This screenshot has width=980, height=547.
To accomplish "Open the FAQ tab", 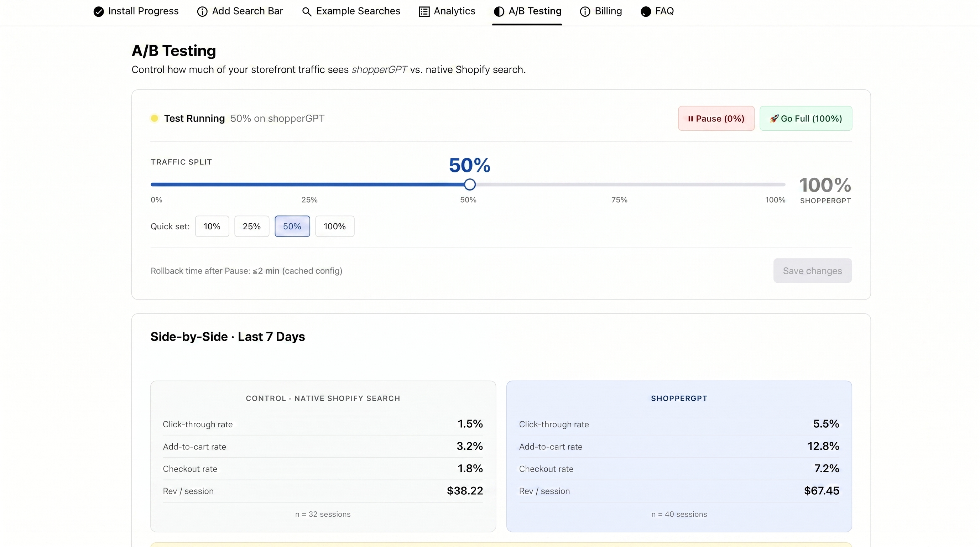I will pyautogui.click(x=657, y=11).
